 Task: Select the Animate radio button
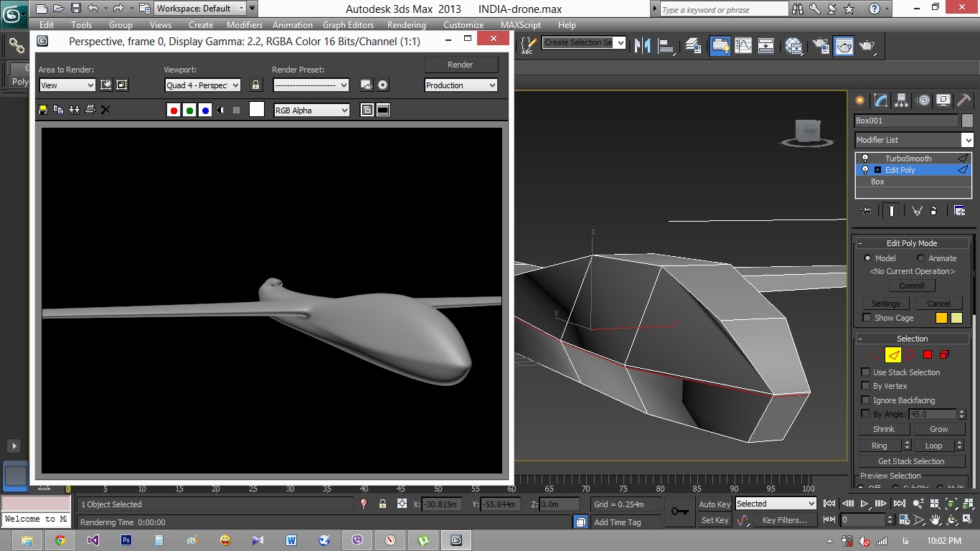click(x=920, y=258)
